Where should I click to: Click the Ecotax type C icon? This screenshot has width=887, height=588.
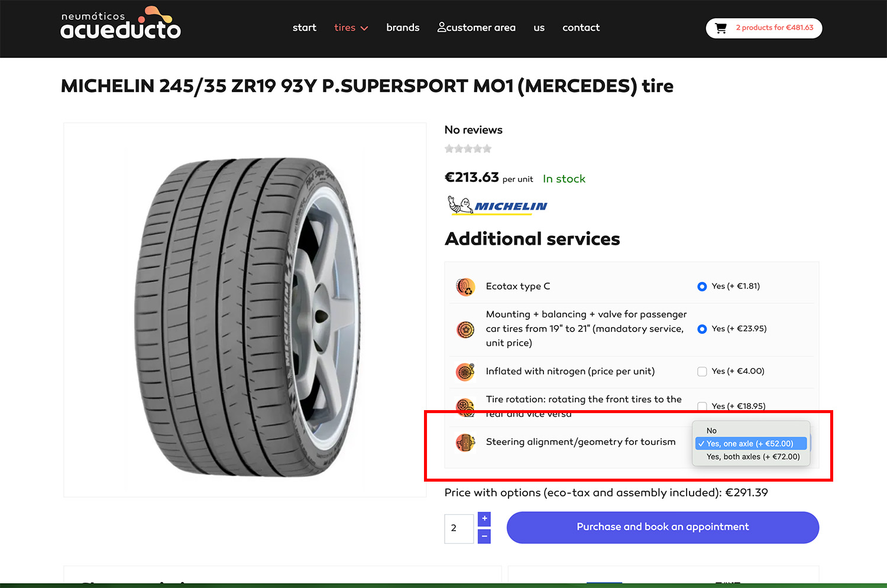coord(465,287)
